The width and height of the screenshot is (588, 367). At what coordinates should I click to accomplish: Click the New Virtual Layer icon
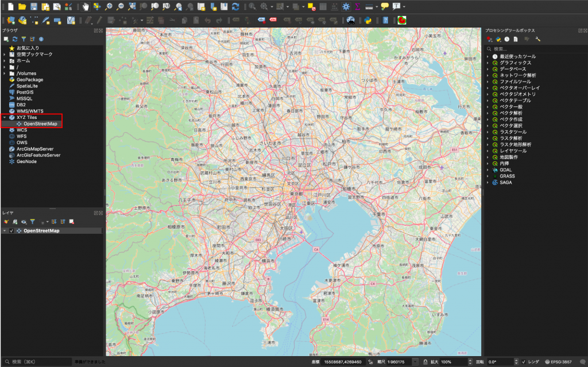(71, 20)
